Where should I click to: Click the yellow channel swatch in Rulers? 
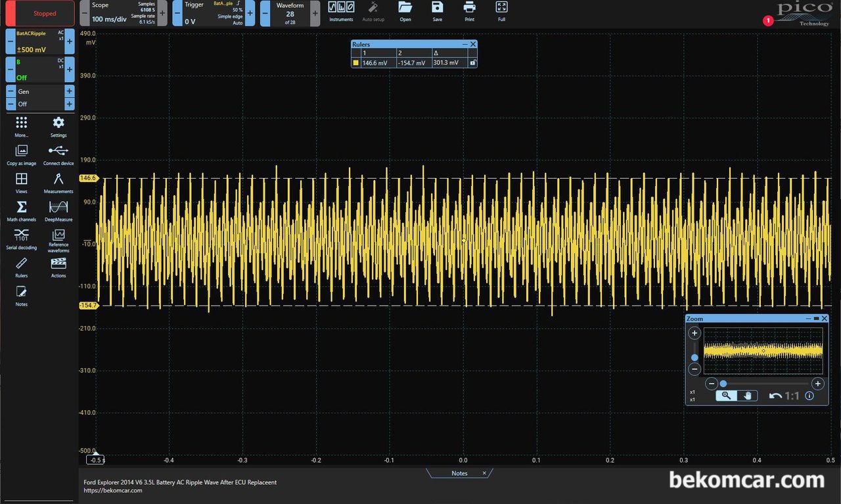pyautogui.click(x=356, y=63)
